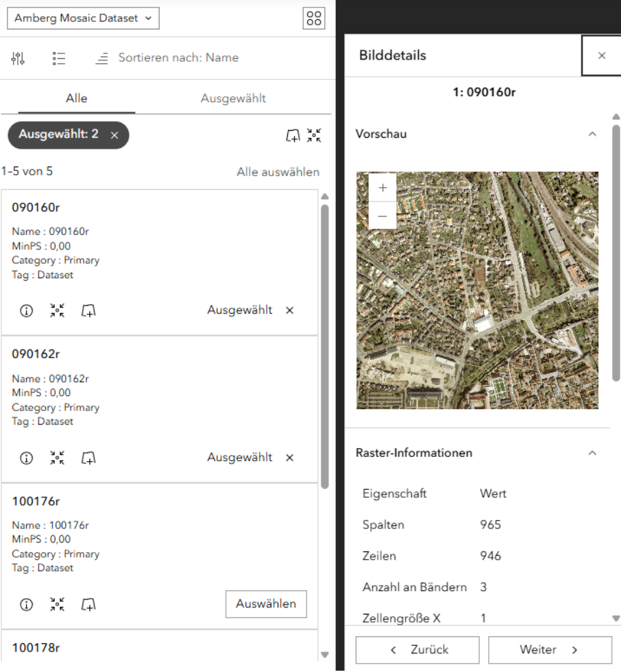
Task: Zoom in on the preview image
Action: [382, 188]
